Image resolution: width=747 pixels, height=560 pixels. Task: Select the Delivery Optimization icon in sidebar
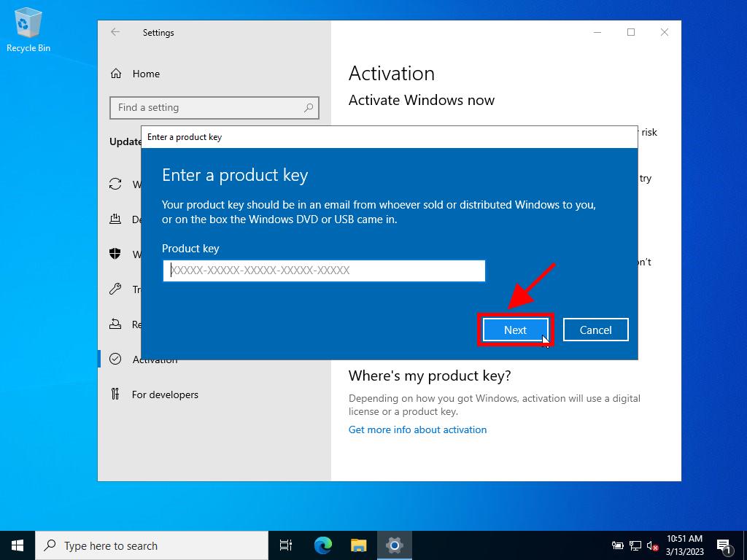[x=115, y=219]
